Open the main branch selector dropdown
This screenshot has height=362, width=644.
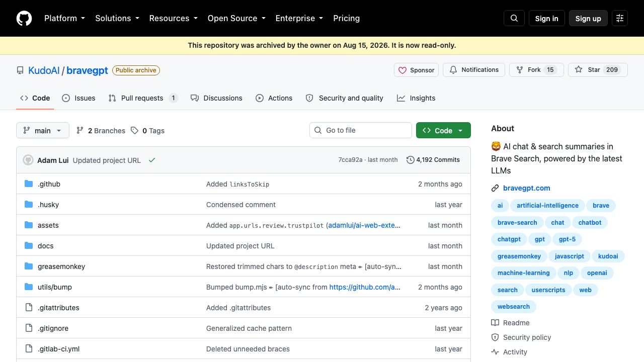pyautogui.click(x=43, y=131)
